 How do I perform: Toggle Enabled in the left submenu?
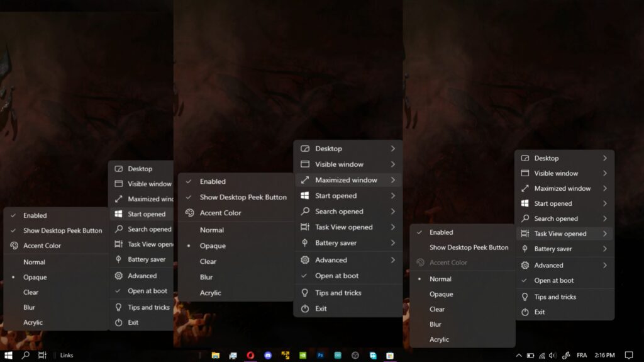(x=56, y=215)
